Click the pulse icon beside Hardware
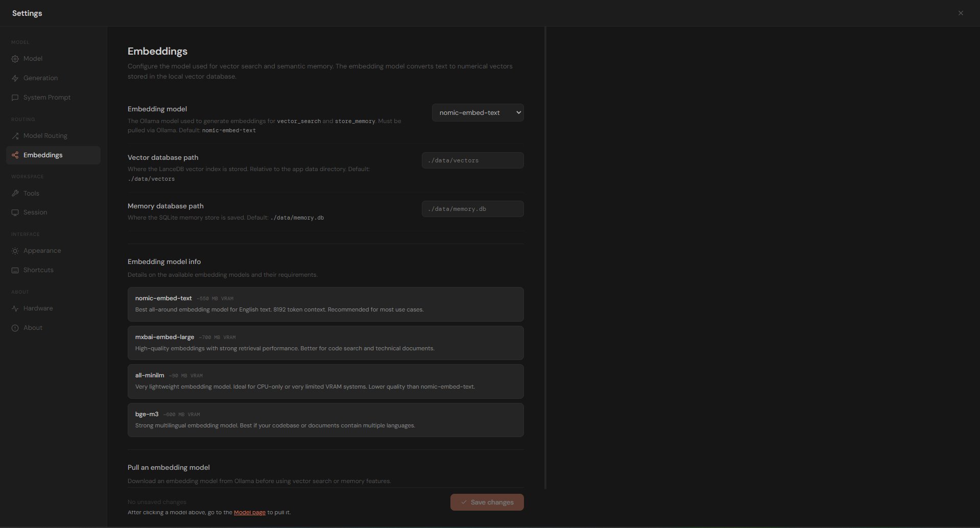 pos(15,308)
